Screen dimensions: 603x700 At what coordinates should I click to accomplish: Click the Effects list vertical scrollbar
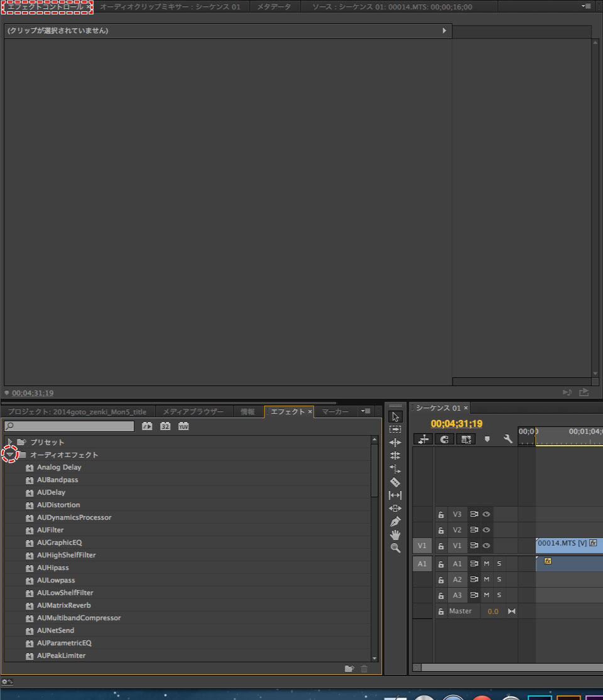pyautogui.click(x=374, y=470)
